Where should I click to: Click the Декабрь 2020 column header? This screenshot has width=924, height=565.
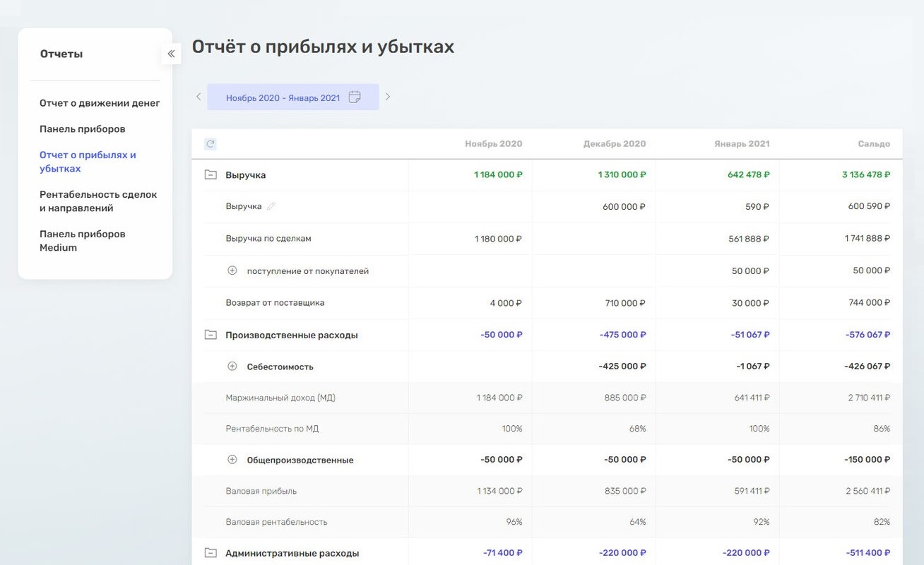tap(615, 144)
